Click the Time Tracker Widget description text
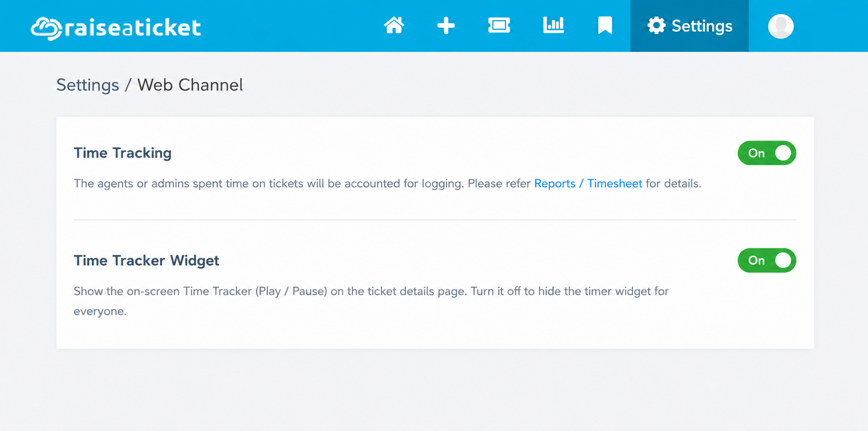 tap(371, 301)
